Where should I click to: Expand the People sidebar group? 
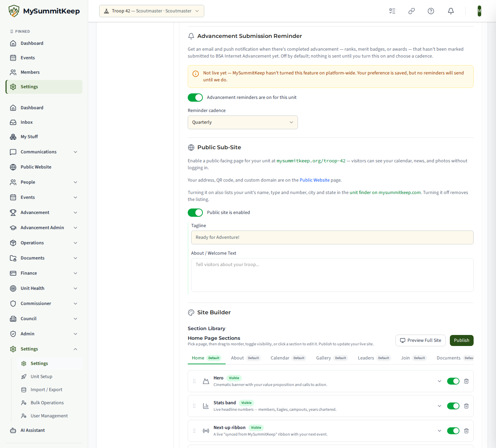[44, 182]
